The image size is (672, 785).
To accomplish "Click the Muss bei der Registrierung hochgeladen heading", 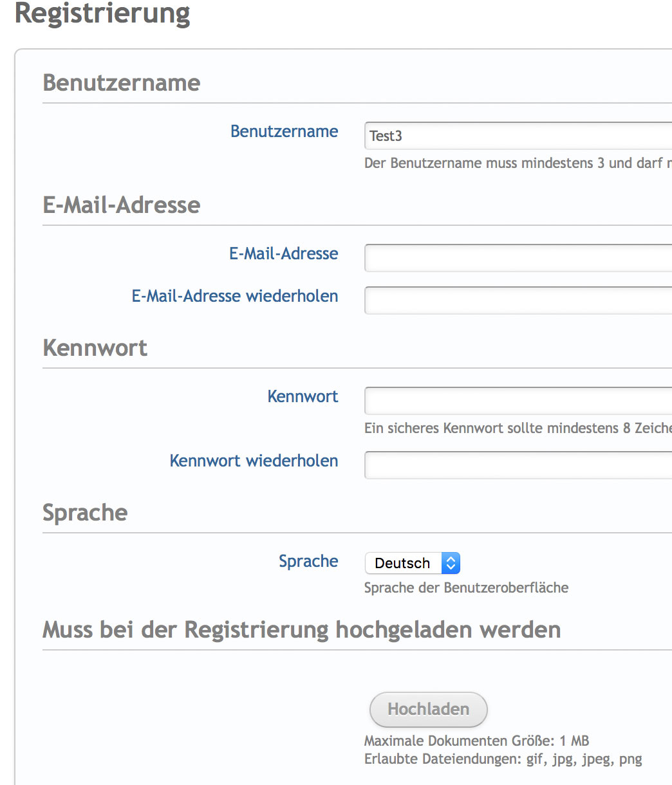I will coord(301,629).
